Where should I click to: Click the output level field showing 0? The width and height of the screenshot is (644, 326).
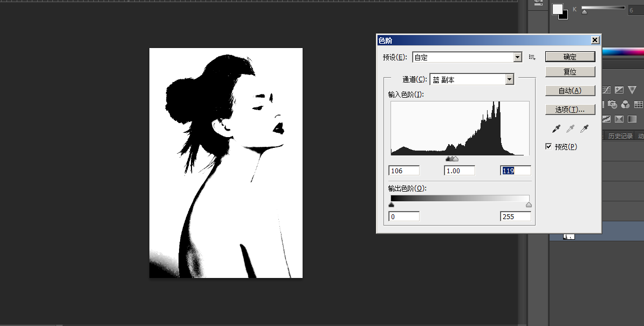[x=404, y=216]
